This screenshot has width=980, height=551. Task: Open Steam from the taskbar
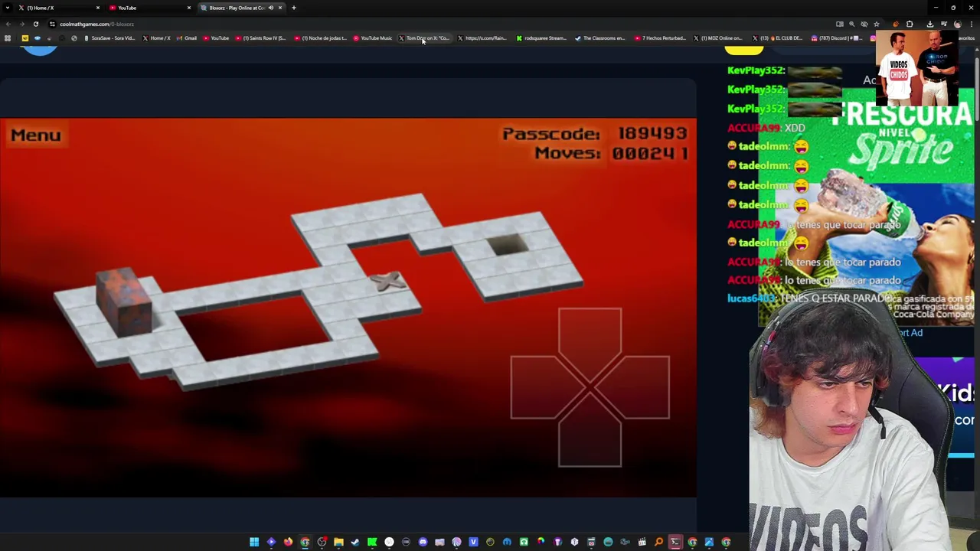355,542
